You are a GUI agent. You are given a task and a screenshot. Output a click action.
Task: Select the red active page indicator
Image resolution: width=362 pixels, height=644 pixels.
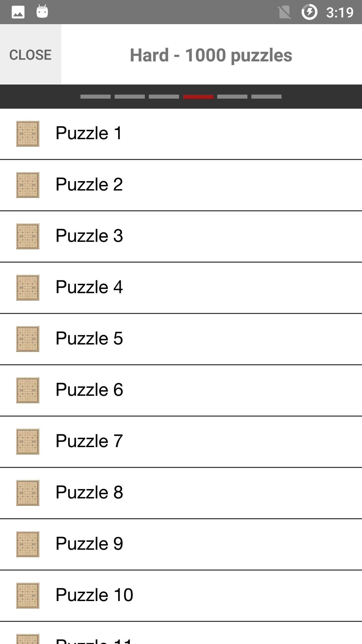tap(198, 97)
